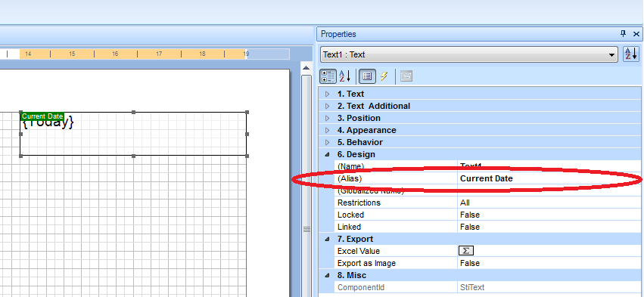
Task: Open the Excel Value sigma editor
Action: click(465, 251)
